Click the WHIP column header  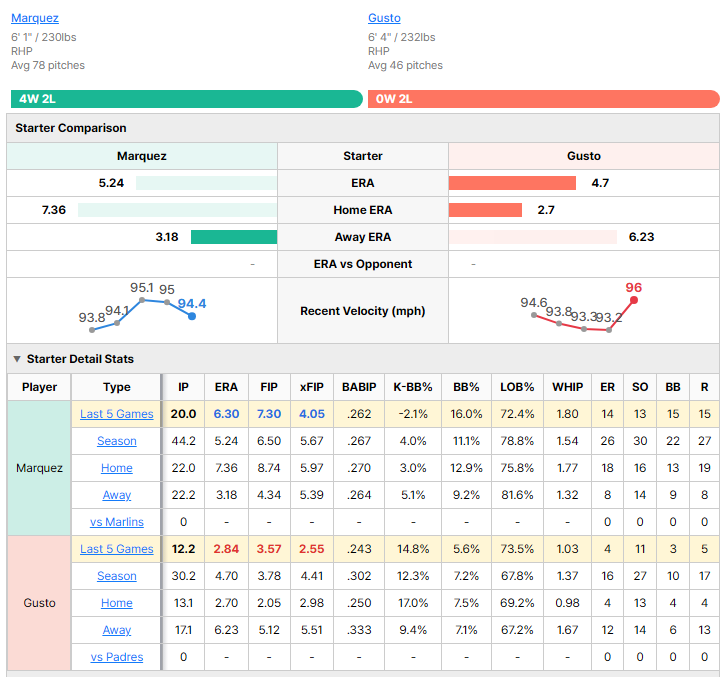tap(567, 387)
